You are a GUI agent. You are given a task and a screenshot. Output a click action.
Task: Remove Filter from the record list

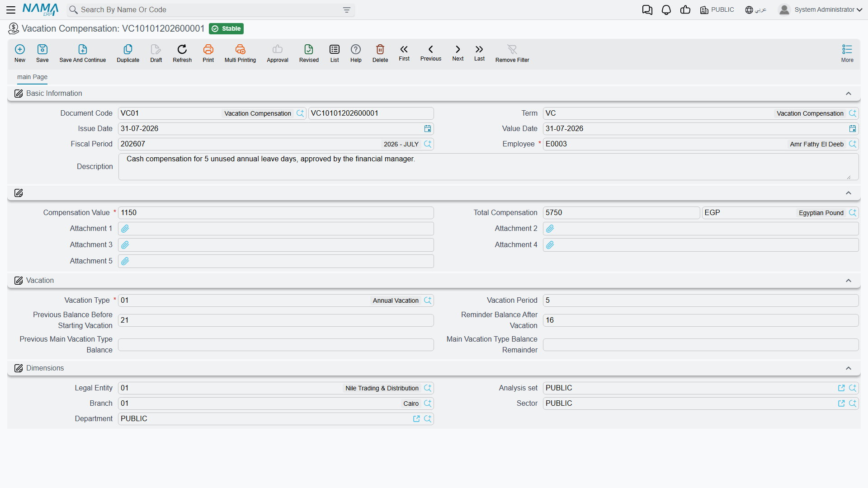(512, 53)
